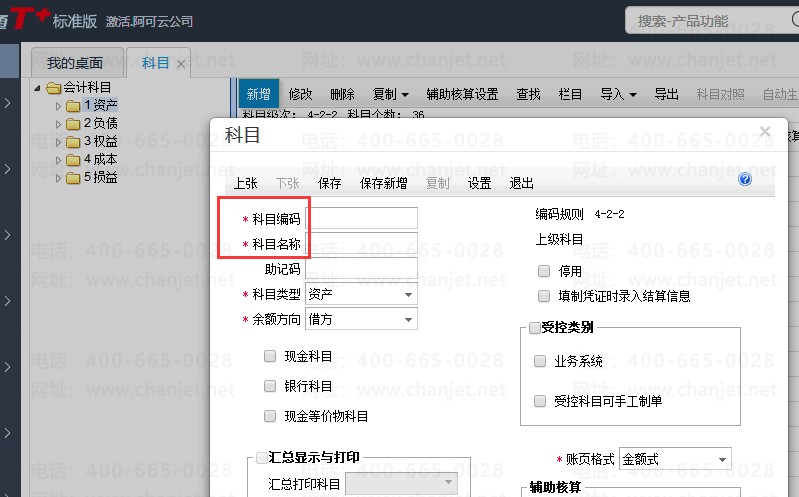Open the 科目类型 dropdown showing 资产
Image resolution: width=799 pixels, height=497 pixels.
coord(361,294)
